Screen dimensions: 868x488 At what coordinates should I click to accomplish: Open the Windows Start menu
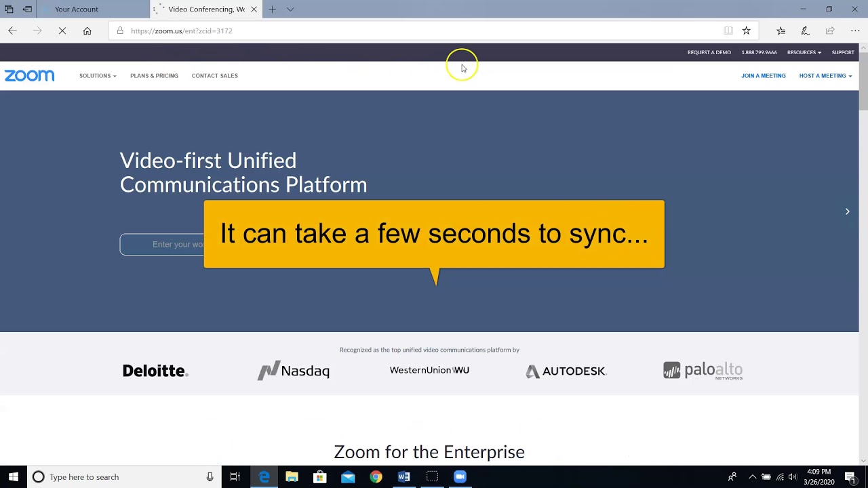[x=13, y=477]
